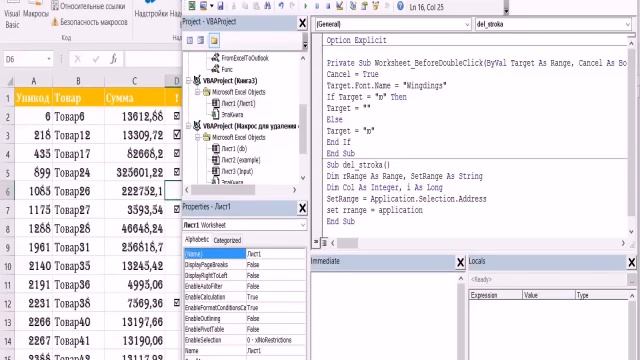This screenshot has height=360, width=640.
Task: Toggle the checkmark in Товар6 row
Action: click(x=177, y=116)
